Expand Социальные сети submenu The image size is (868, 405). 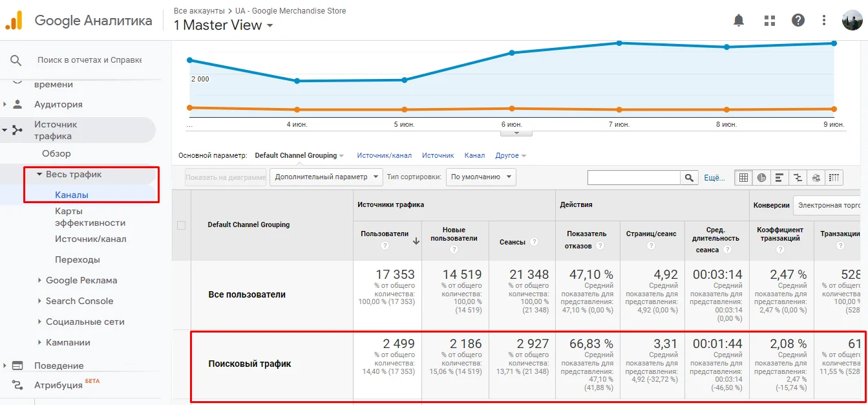(39, 322)
